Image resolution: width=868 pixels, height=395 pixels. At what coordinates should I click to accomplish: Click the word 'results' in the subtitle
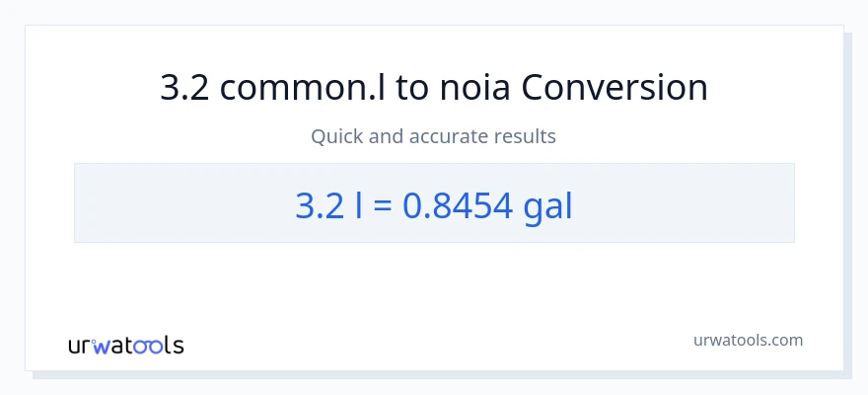[x=524, y=136]
